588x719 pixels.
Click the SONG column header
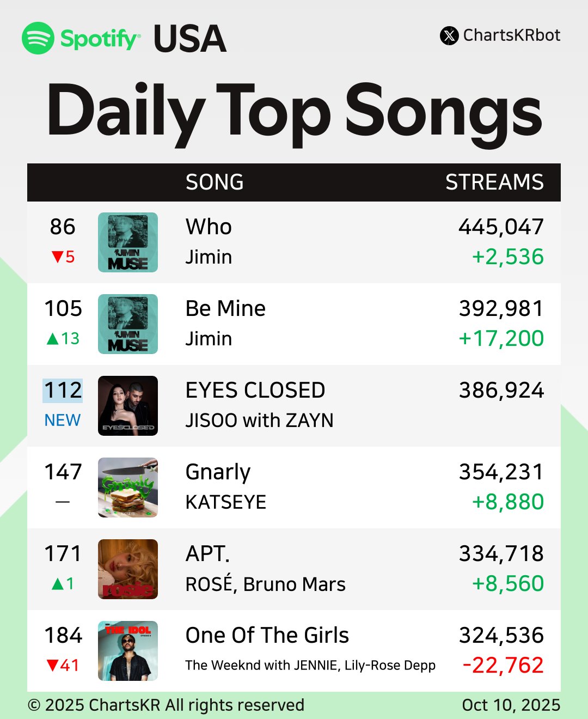(x=215, y=182)
